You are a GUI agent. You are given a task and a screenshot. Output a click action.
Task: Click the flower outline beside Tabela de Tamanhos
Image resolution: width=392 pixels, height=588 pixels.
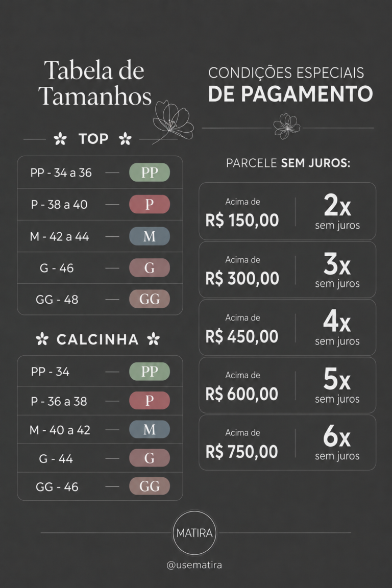click(173, 121)
